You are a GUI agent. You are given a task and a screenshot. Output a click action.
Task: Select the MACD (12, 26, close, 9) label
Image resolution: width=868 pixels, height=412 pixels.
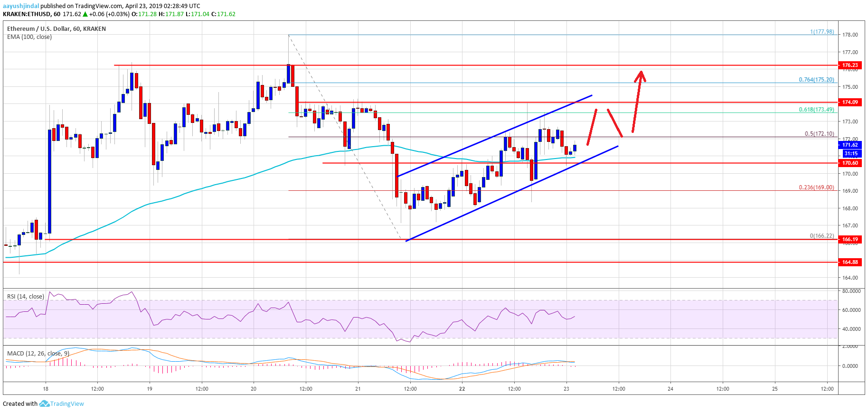(x=38, y=354)
